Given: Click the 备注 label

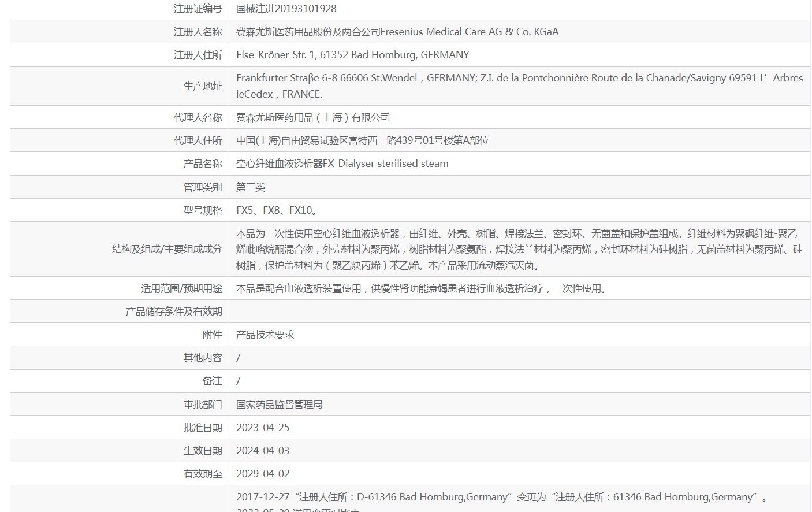Looking at the screenshot, I should pos(212,381).
